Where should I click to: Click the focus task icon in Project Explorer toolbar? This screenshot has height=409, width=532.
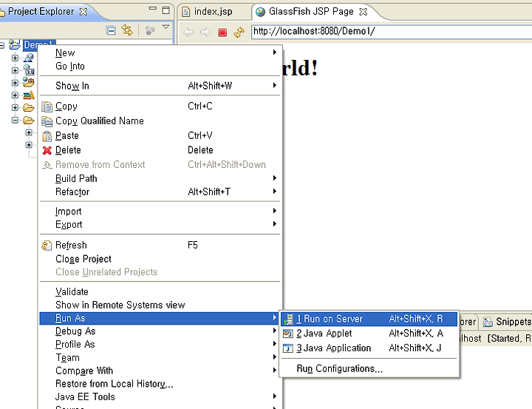pos(150,30)
